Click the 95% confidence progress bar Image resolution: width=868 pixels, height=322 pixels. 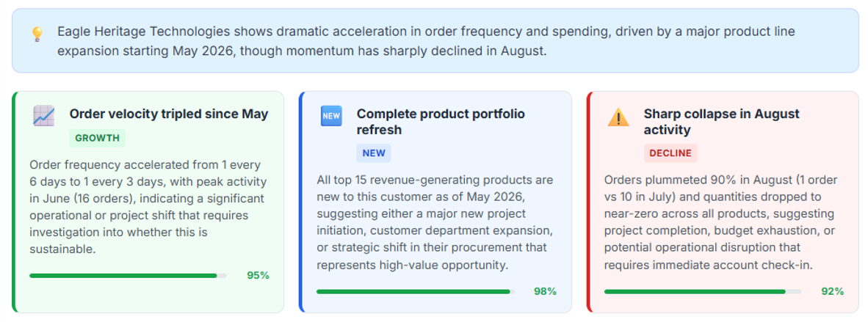coord(128,276)
